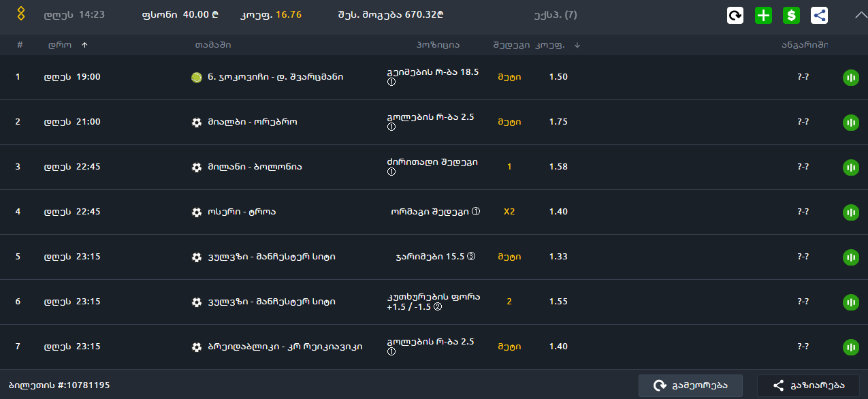The width and height of the screenshot is (868, 399).
Task: Click info circle after გეიმების რ-ბა 18.5
Action: 391,82
